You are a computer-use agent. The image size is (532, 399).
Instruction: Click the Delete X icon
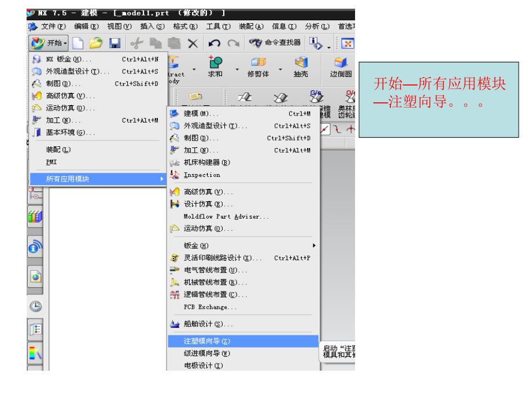pyautogui.click(x=193, y=43)
